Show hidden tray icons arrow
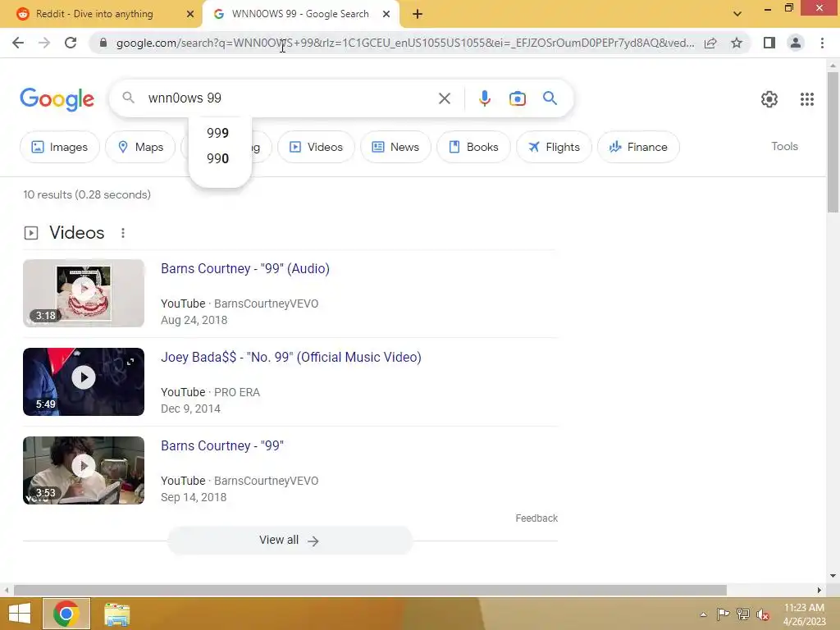The width and height of the screenshot is (840, 630). (x=703, y=614)
